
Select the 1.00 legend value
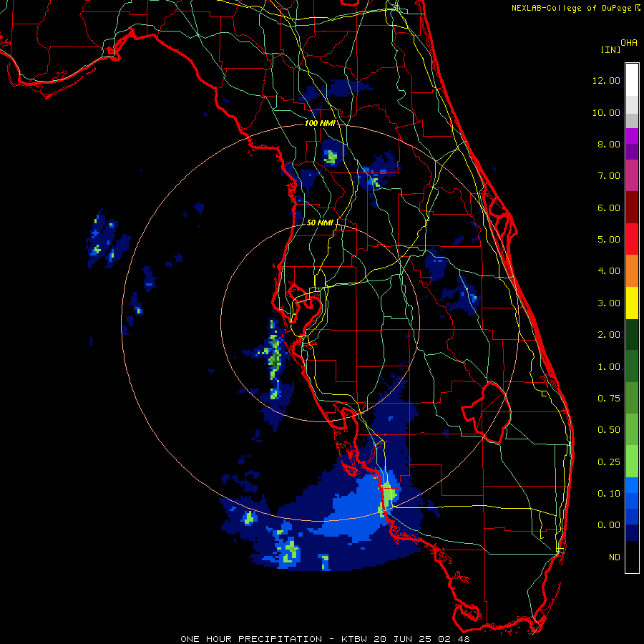(609, 367)
